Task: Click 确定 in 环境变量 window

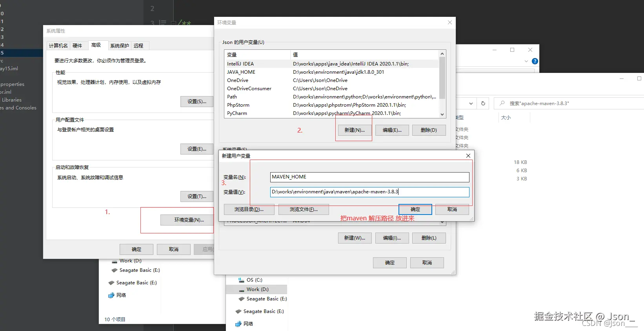Action: click(390, 263)
